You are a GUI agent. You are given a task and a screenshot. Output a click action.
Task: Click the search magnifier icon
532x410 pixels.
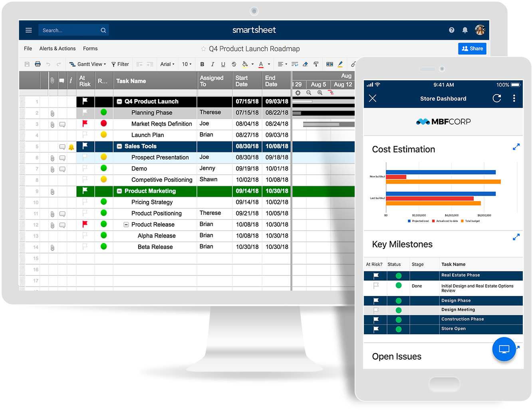click(x=103, y=30)
